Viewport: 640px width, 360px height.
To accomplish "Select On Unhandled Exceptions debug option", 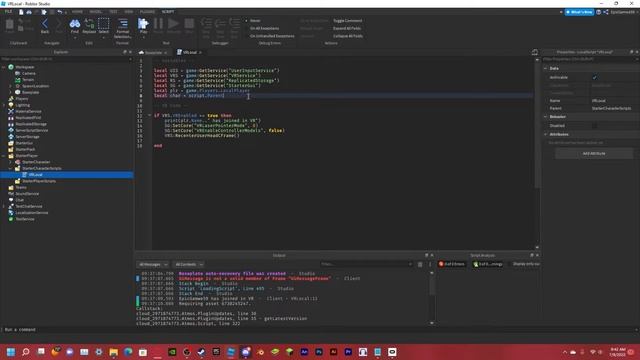I will click(272, 36).
